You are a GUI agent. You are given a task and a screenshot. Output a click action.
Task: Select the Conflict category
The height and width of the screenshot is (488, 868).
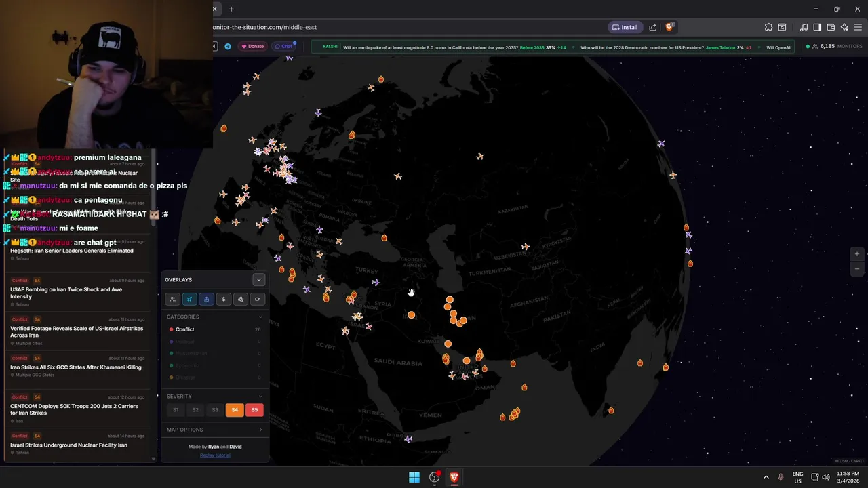coord(214,329)
